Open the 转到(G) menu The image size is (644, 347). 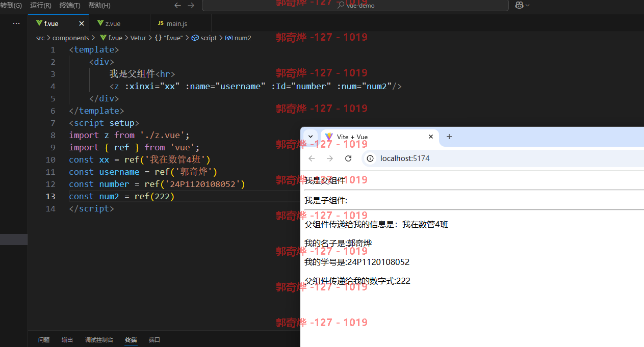click(x=11, y=5)
